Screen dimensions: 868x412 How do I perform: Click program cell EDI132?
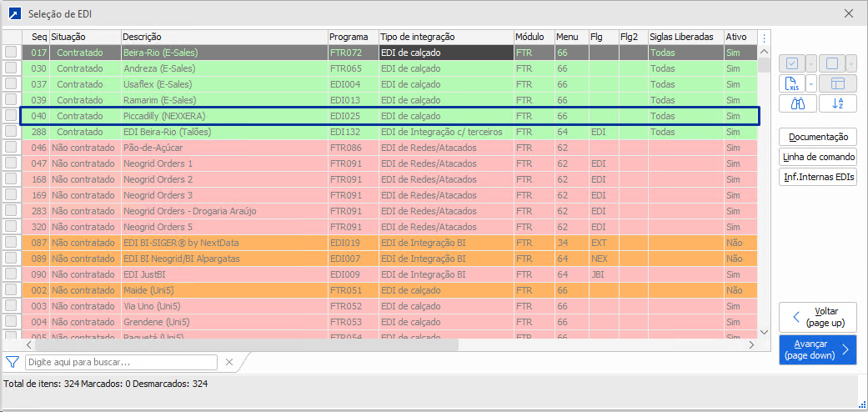click(353, 132)
